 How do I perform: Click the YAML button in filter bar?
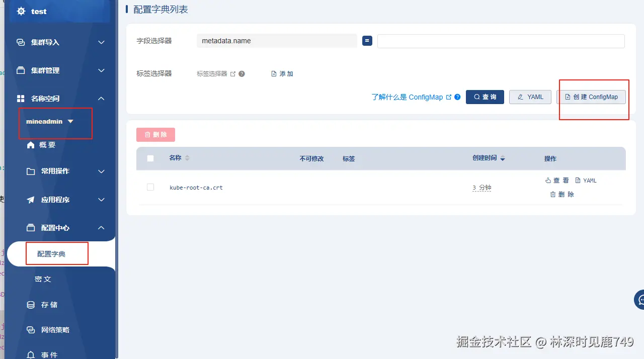pos(530,97)
